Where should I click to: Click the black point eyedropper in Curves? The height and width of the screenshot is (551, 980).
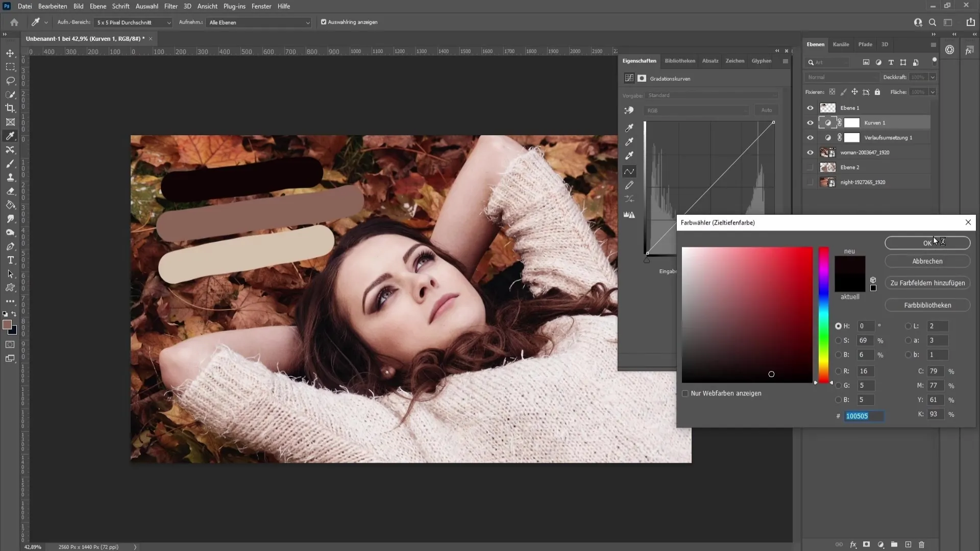[x=629, y=128]
